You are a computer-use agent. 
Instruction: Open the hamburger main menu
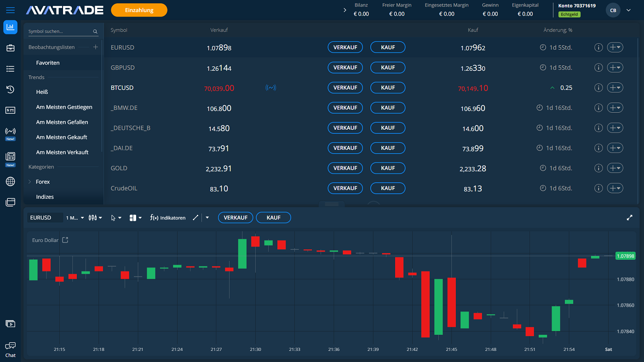[10, 10]
